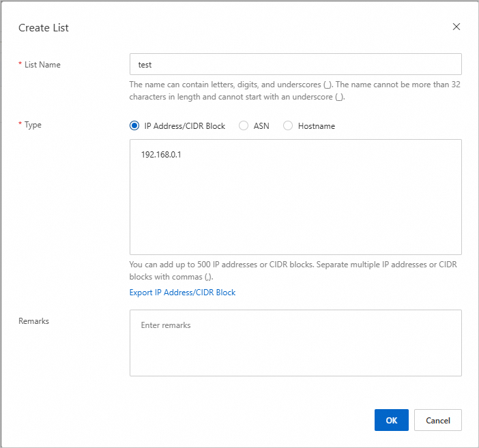The height and width of the screenshot is (448, 479).
Task: Focus the Remarks text area
Action: [x=295, y=342]
